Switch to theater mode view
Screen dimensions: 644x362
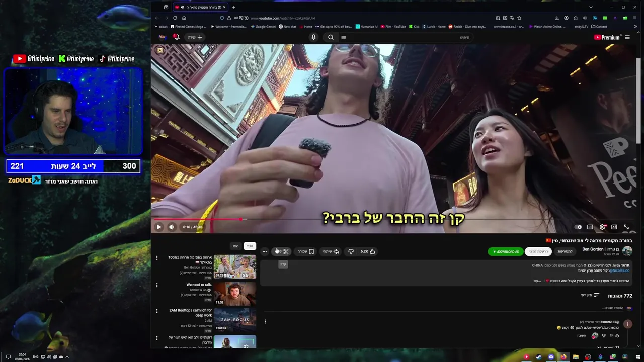[x=614, y=227]
